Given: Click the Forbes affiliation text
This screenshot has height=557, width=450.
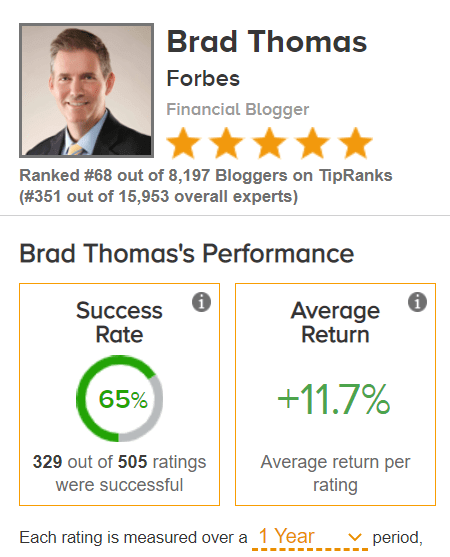Looking at the screenshot, I should (x=203, y=79).
